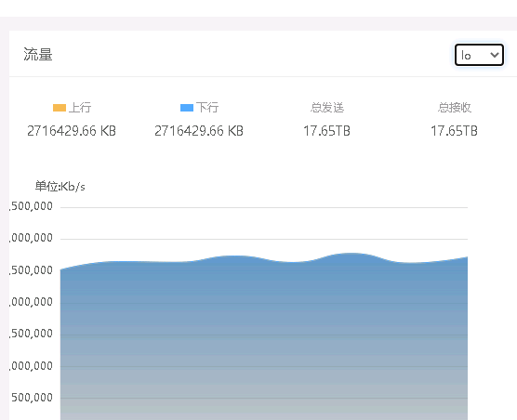
Task: Click the 总发送 17.65TB value
Action: tap(326, 131)
